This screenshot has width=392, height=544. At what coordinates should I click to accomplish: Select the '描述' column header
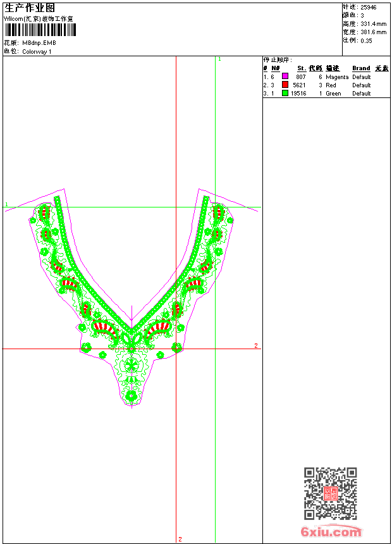pos(333,68)
